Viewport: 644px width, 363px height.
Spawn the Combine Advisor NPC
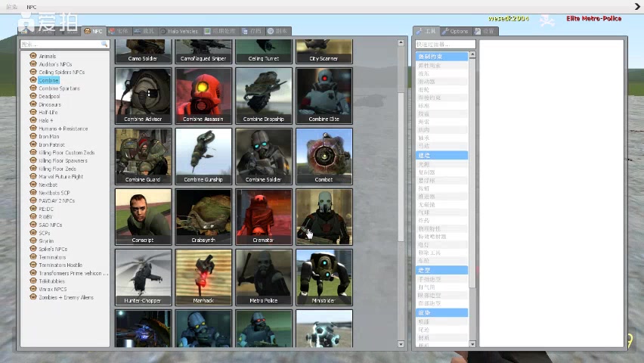(x=143, y=96)
